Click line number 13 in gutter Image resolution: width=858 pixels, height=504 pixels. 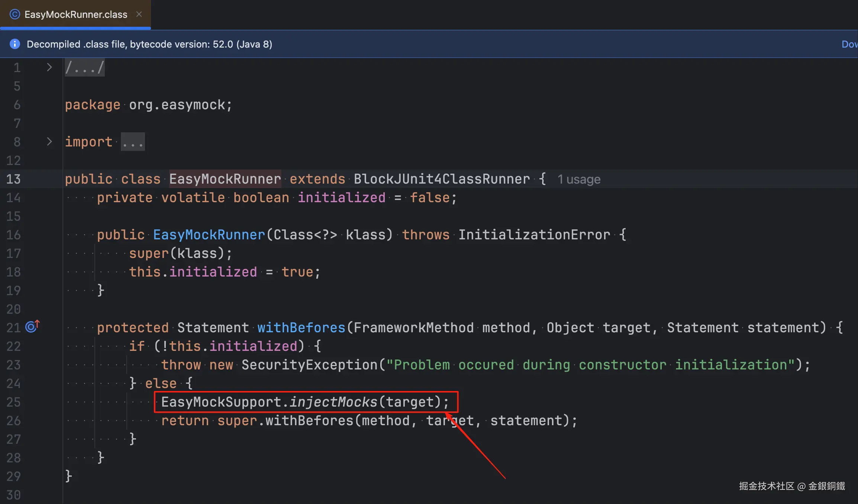(x=13, y=179)
